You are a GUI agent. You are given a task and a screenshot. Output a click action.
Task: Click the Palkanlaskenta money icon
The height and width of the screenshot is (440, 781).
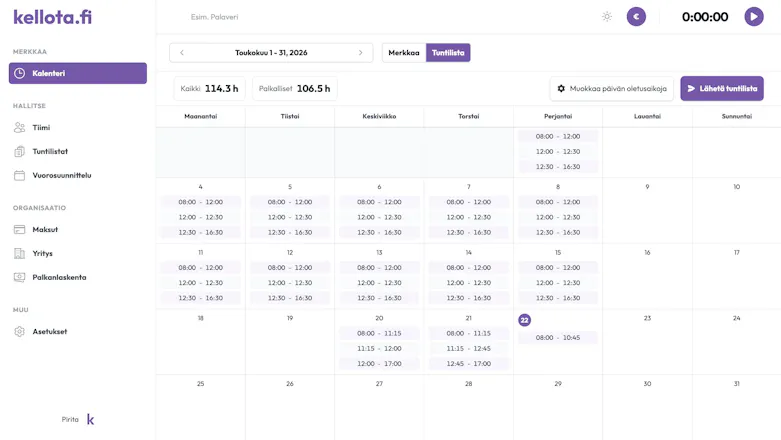coord(19,278)
